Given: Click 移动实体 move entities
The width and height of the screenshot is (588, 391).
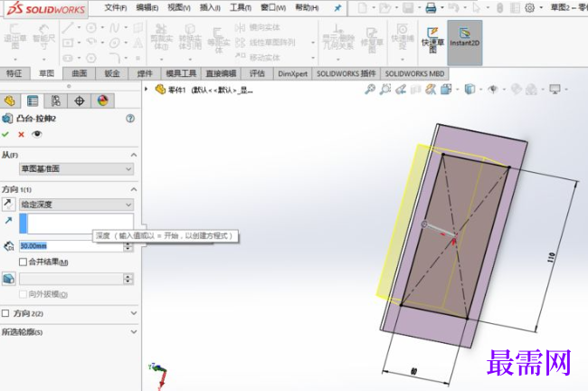Looking at the screenshot, I should (x=258, y=57).
